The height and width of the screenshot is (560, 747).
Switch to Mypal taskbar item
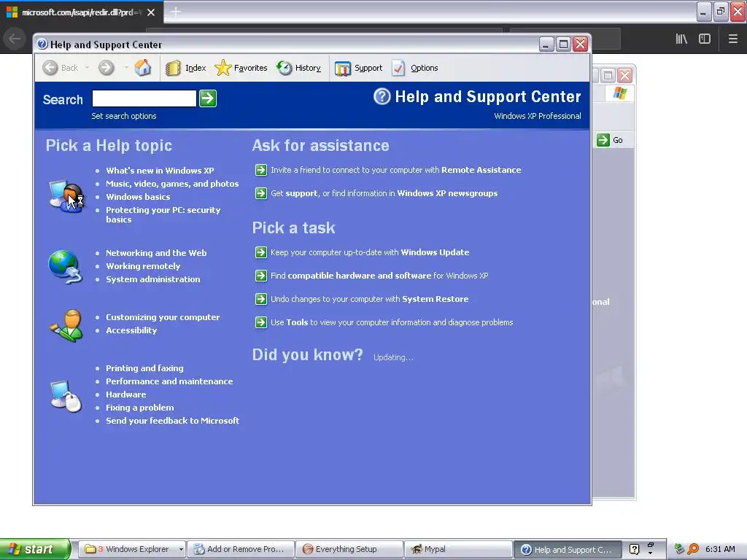[457, 550]
